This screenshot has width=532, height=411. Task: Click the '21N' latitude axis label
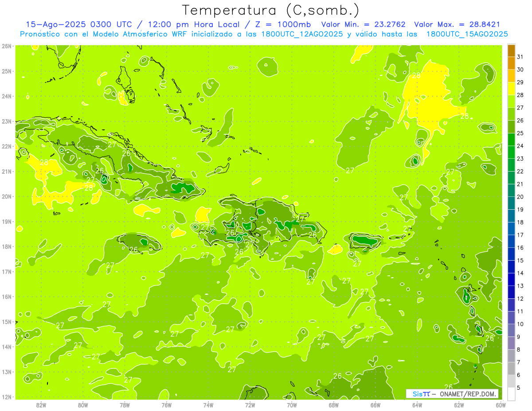(7, 171)
